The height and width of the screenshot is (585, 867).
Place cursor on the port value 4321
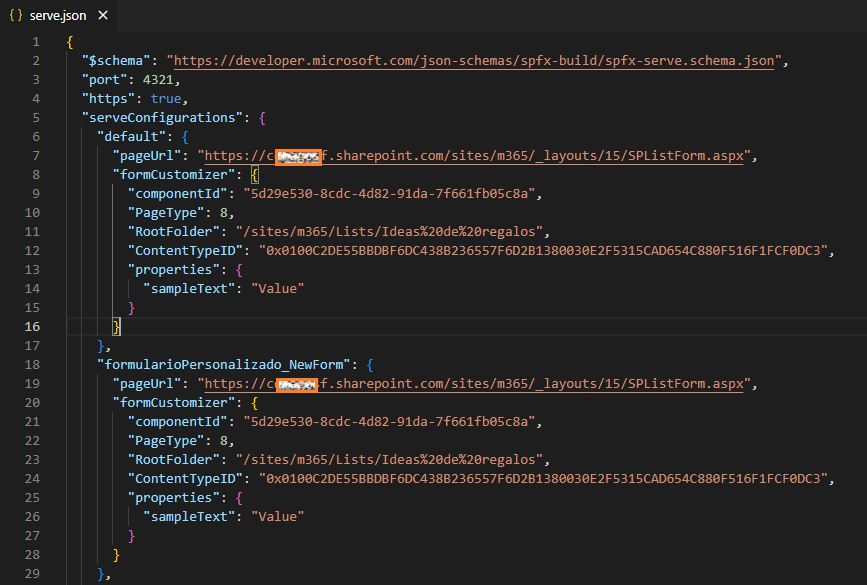pos(158,80)
